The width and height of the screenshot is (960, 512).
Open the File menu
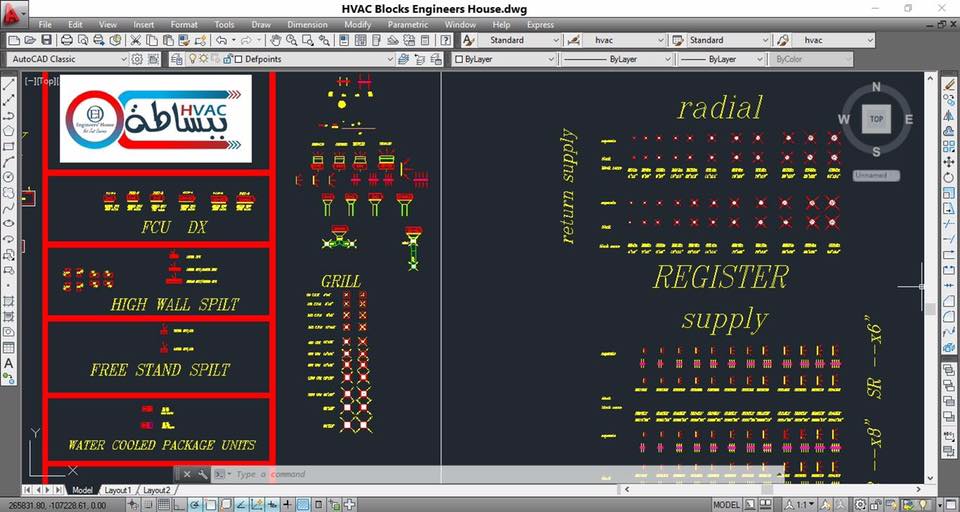(x=45, y=25)
